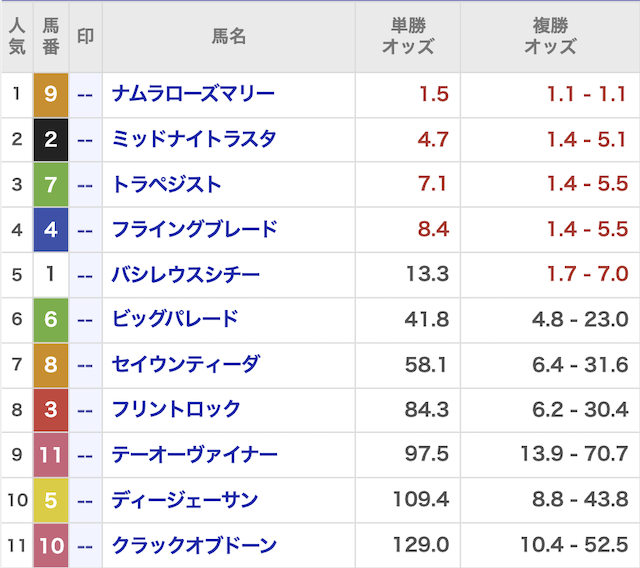Viewport: 640px width, 568px height.
Task: Click horse number 4 blue badge
Action: coord(51,230)
